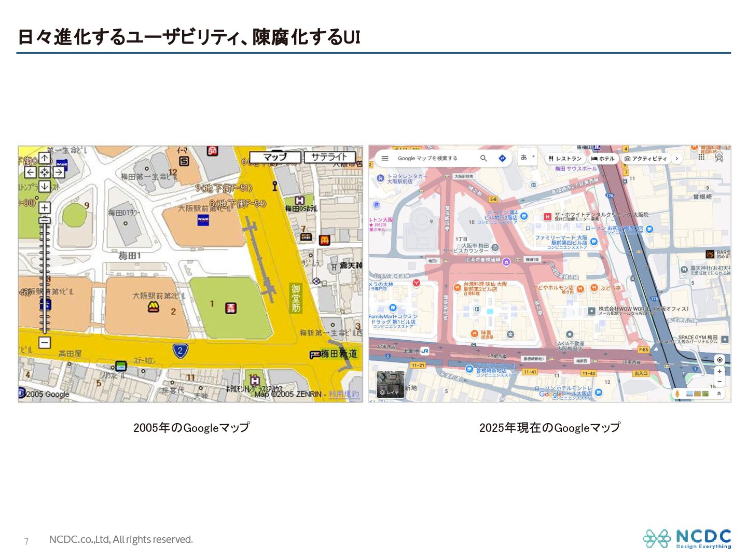747x560 pixels.
Task: Zoom in on the 2025 Google map
Action: tap(720, 371)
